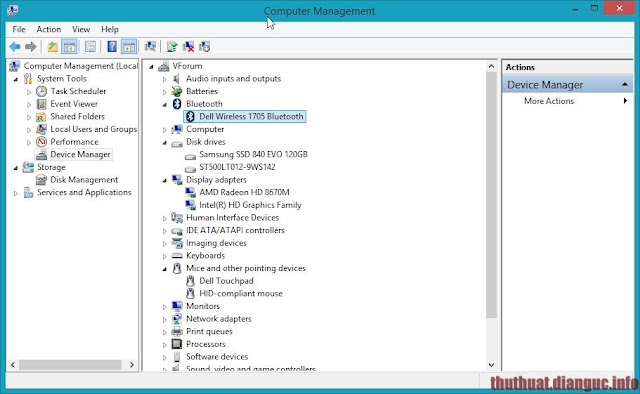Viewport: 640px width, 394px height.
Task: Select the Storage tree node
Action: click(x=51, y=167)
